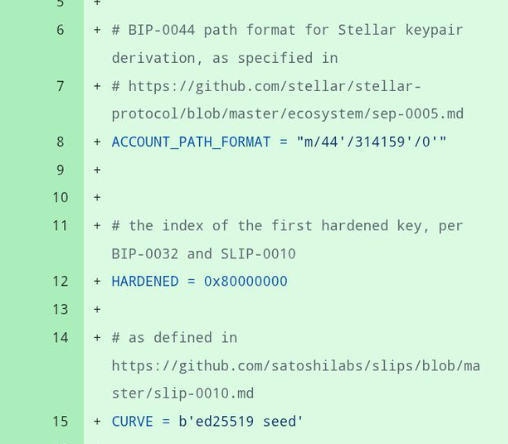
Task: Click the github.com/stellar/stellar- URL comment
Action: 288,100
